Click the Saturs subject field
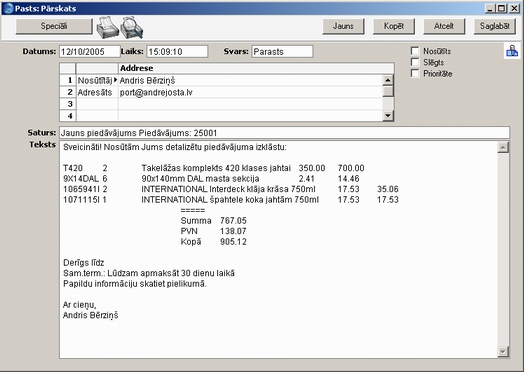The width and height of the screenshot is (524, 372). tap(284, 133)
